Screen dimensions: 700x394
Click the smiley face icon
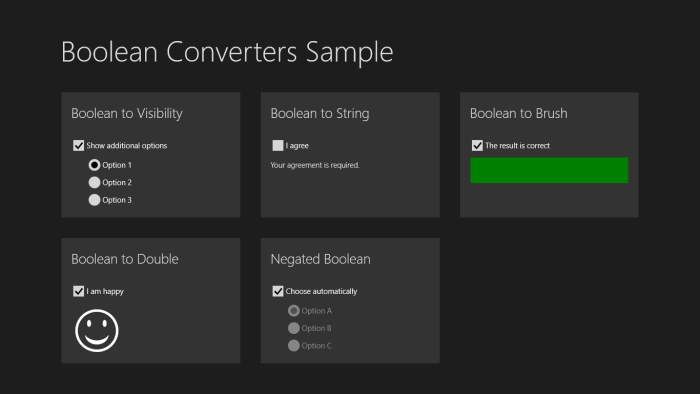(97, 331)
